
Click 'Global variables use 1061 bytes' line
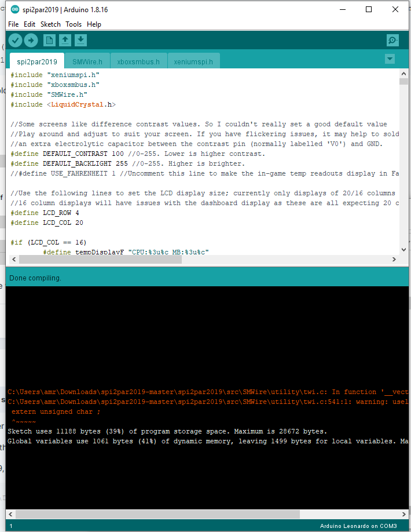pos(208,441)
